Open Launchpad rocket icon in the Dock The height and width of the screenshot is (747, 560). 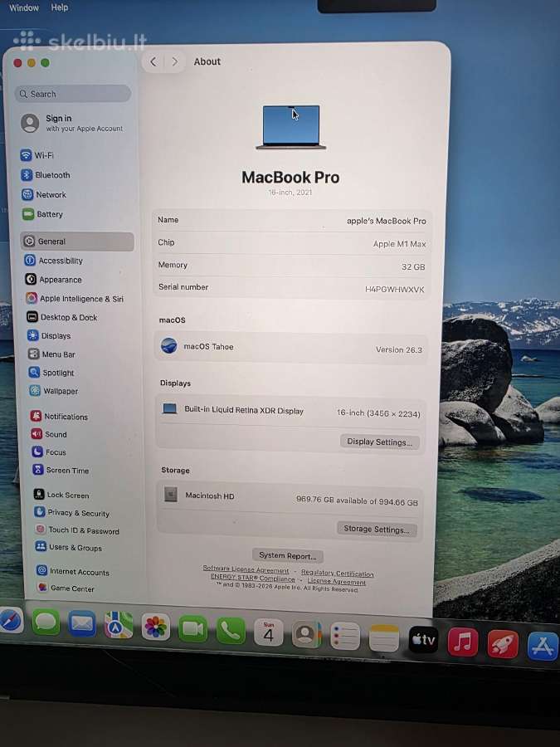pyautogui.click(x=503, y=644)
